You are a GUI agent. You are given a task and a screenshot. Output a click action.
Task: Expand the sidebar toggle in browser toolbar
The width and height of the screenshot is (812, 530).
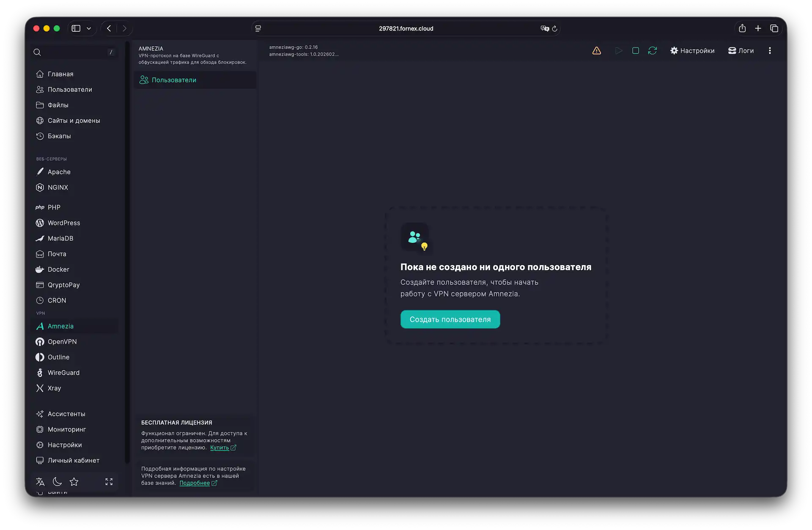pos(76,28)
